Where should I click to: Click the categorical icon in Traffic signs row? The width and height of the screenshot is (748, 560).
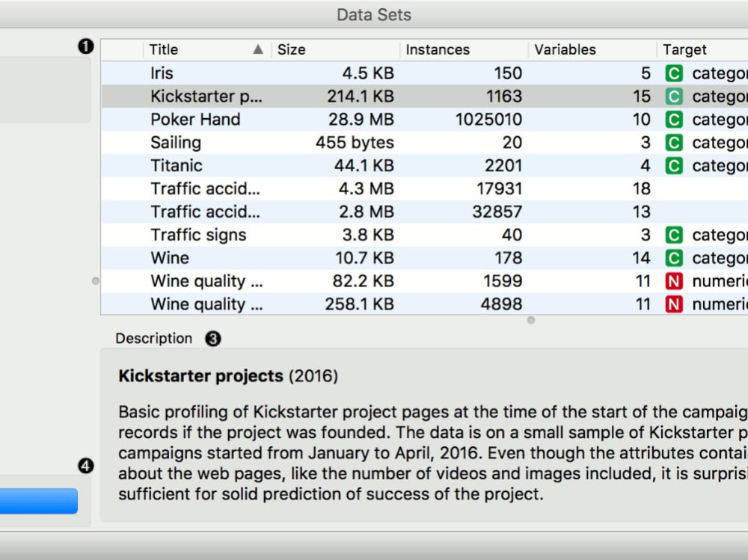(x=674, y=236)
